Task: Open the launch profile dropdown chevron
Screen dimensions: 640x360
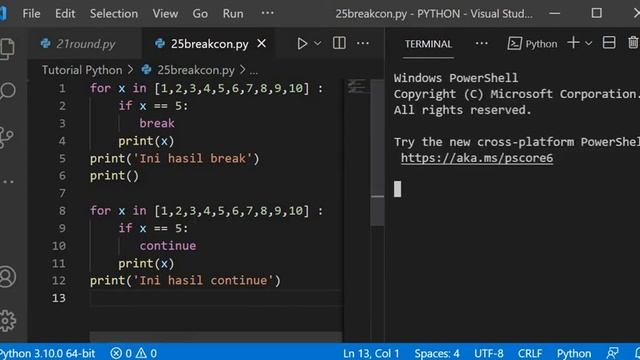Action: 589,43
